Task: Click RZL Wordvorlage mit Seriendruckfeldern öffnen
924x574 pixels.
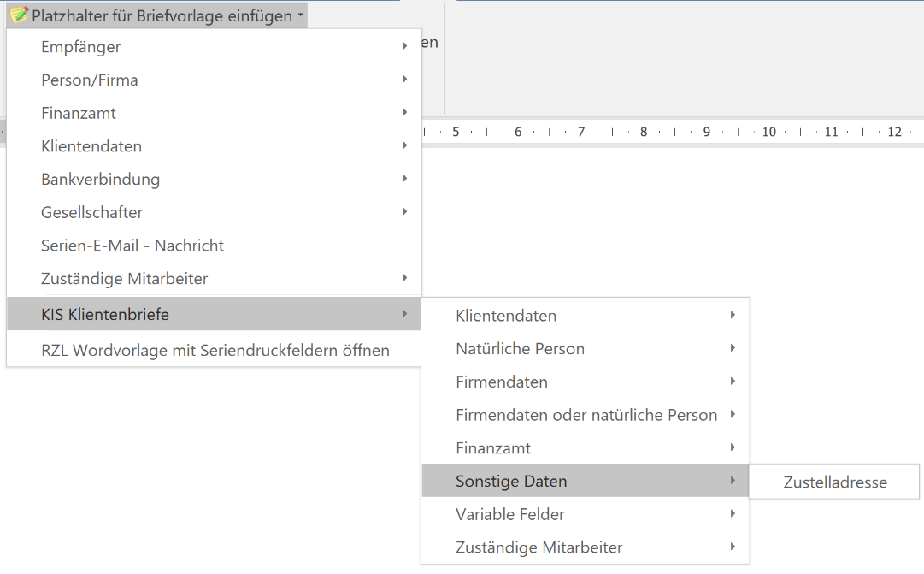Action: pyautogui.click(x=215, y=350)
